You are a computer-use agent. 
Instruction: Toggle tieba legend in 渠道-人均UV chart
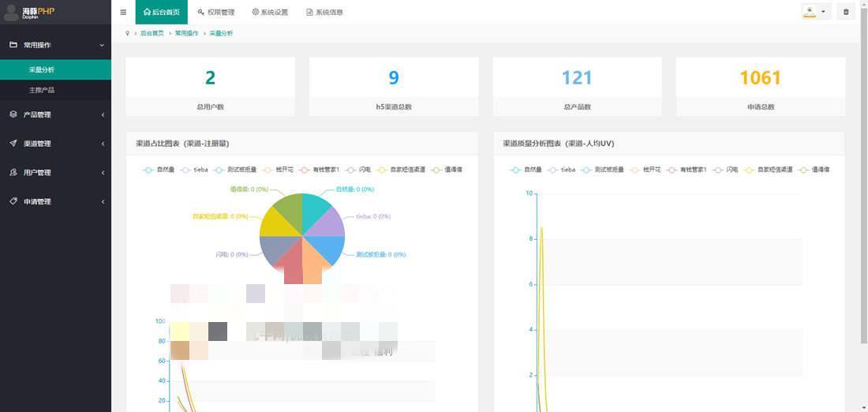(x=561, y=170)
